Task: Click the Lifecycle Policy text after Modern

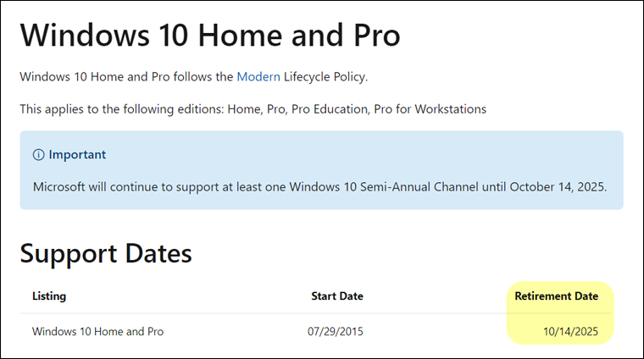Action: tap(325, 77)
